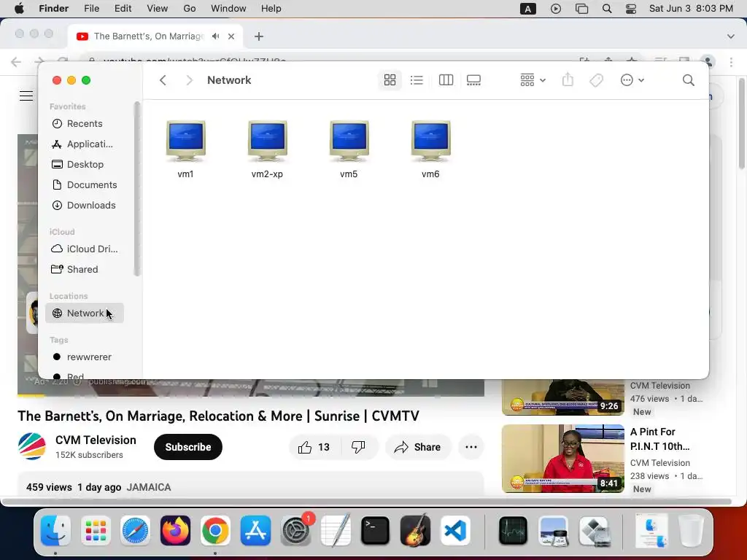The width and height of the screenshot is (747, 560).
Task: Open Applications in Finder sidebar
Action: coord(85,144)
